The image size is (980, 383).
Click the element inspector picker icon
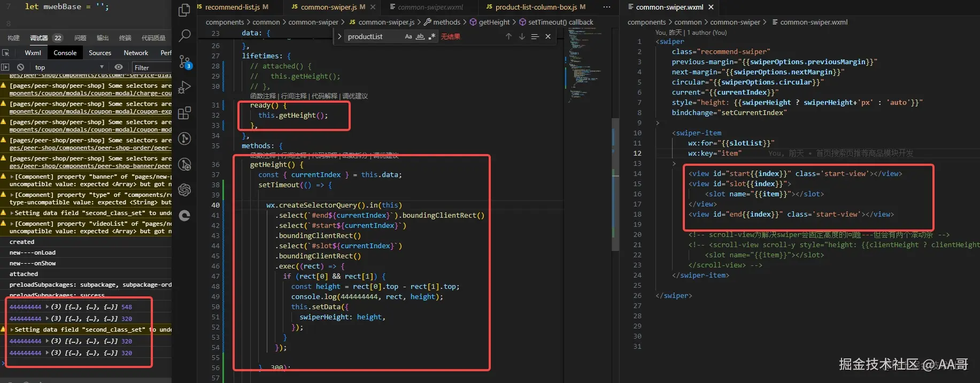click(x=6, y=53)
